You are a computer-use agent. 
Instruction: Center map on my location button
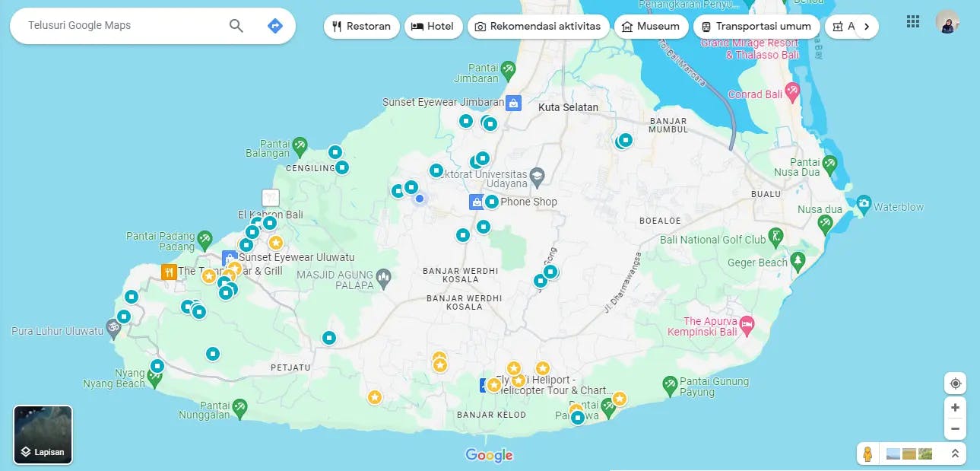[x=955, y=383]
